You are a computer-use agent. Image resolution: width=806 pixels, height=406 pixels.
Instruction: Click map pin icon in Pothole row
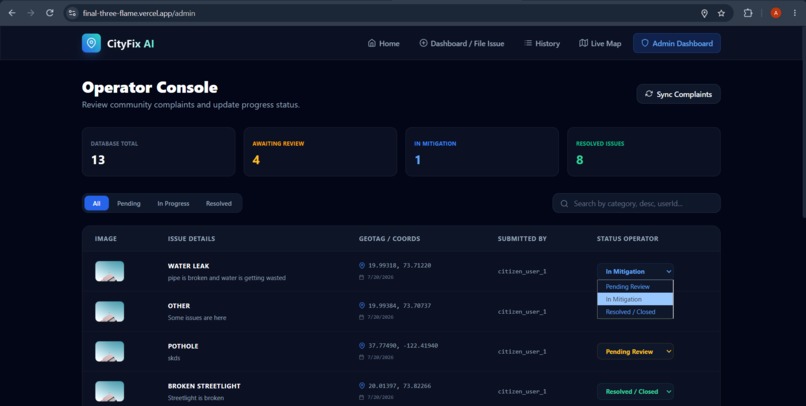(x=361, y=346)
